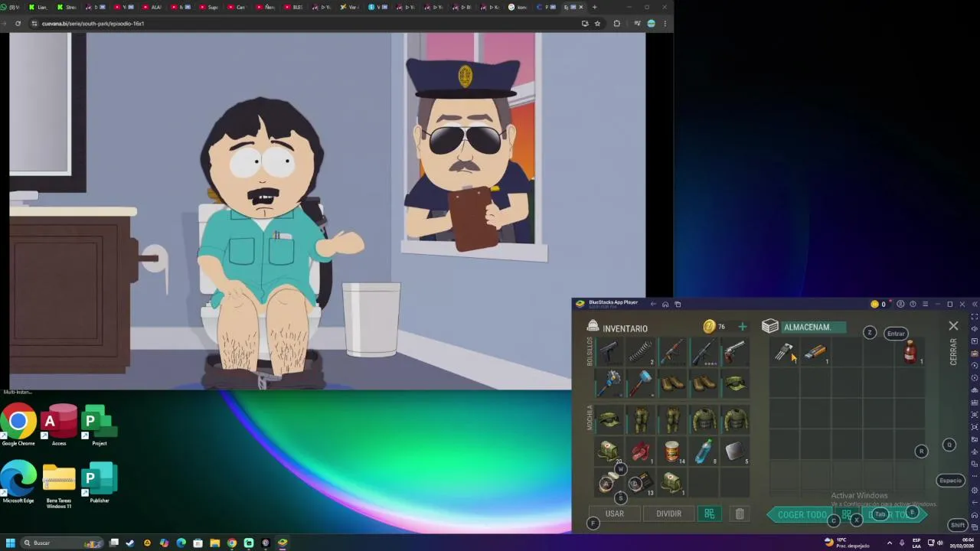The height and width of the screenshot is (551, 980).
Task: Click the gold coin balance of 76
Action: click(x=714, y=327)
